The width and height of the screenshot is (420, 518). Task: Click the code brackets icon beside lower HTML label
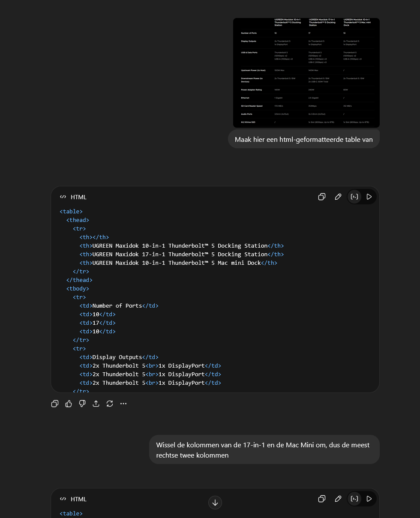pyautogui.click(x=63, y=499)
